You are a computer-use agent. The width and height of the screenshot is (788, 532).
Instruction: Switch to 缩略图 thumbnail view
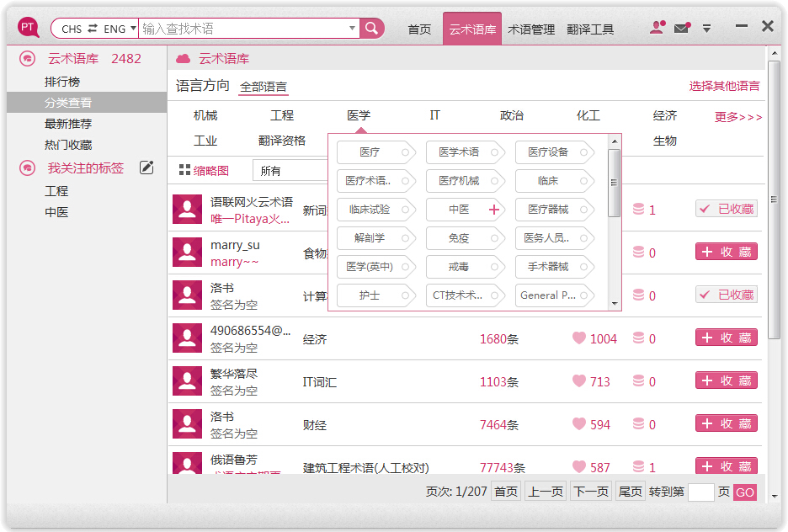204,171
